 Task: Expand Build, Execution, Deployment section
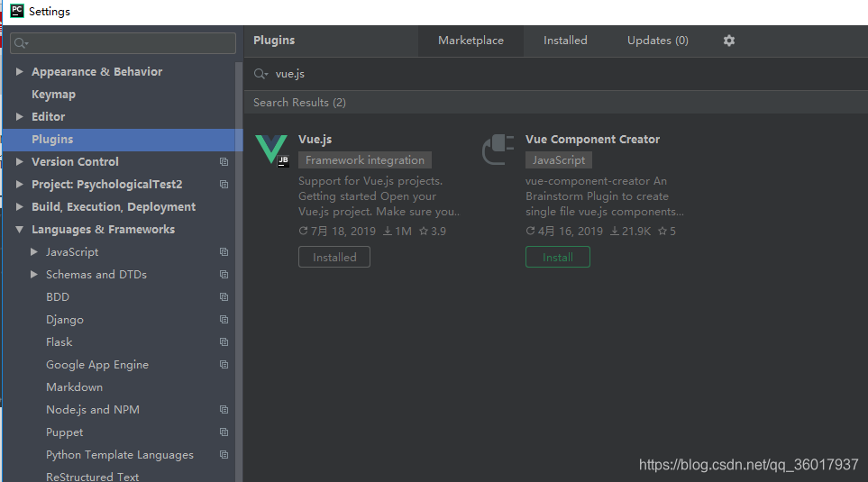[x=19, y=207]
